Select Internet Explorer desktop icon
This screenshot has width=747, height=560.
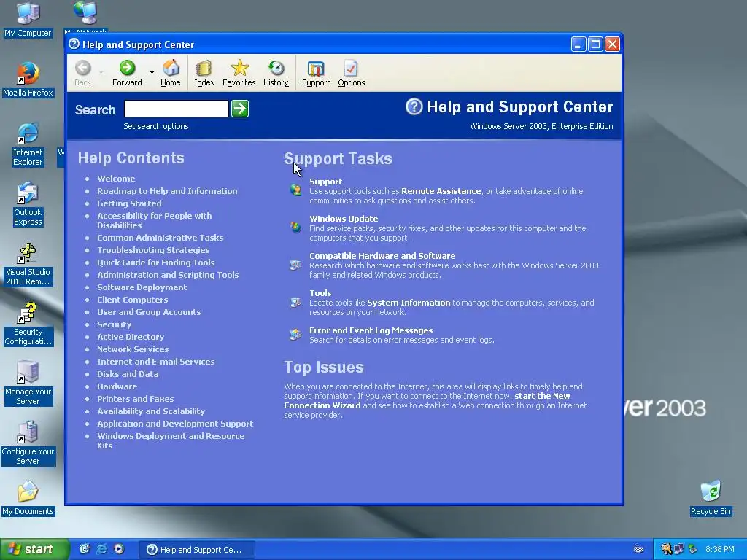pos(28,144)
